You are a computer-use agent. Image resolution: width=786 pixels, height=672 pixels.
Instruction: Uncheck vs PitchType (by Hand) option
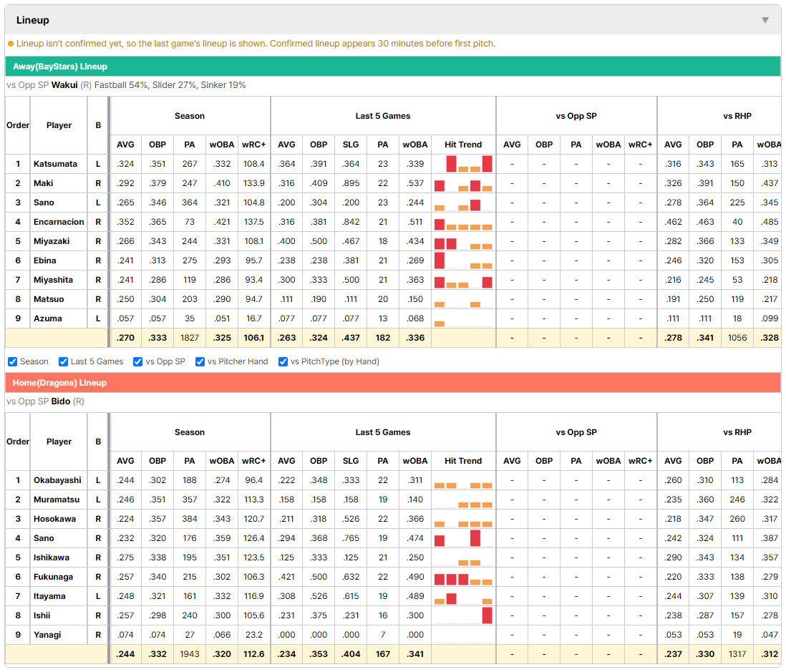click(x=283, y=361)
